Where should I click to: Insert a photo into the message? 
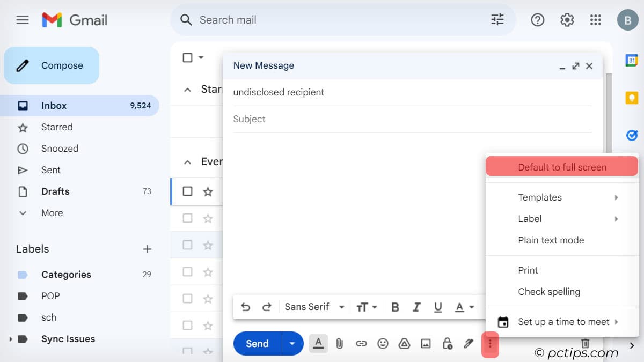click(x=426, y=343)
